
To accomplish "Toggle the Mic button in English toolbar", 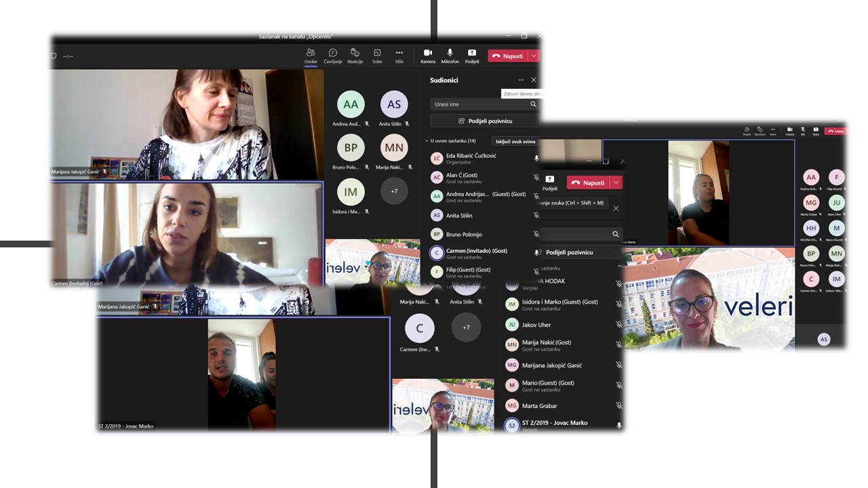I will tap(802, 130).
